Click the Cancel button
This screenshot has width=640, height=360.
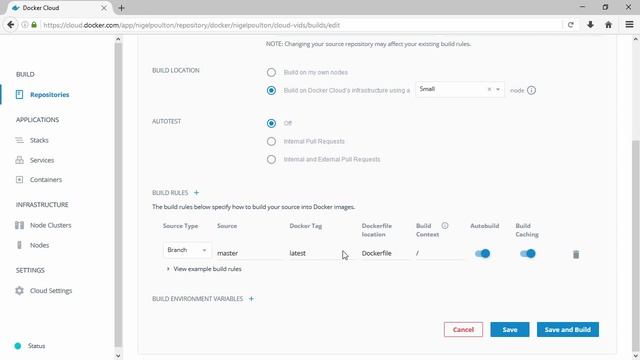[x=463, y=329]
